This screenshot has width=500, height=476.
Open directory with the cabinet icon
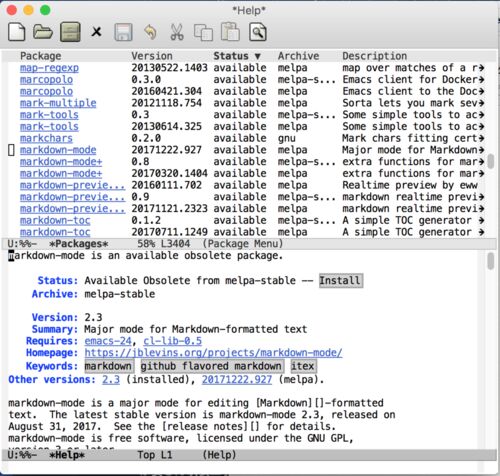[x=70, y=32]
